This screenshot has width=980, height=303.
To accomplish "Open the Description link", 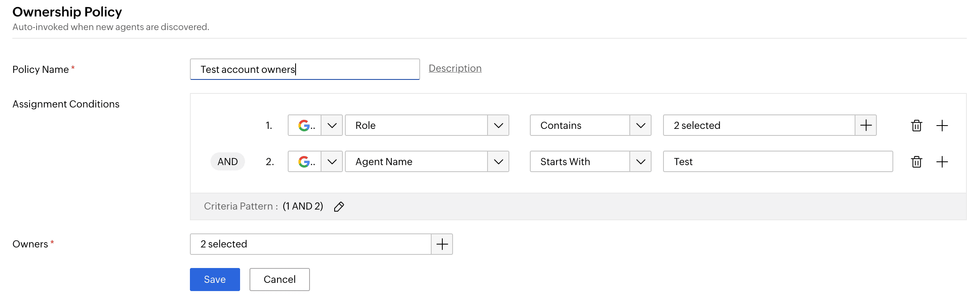I will (455, 68).
